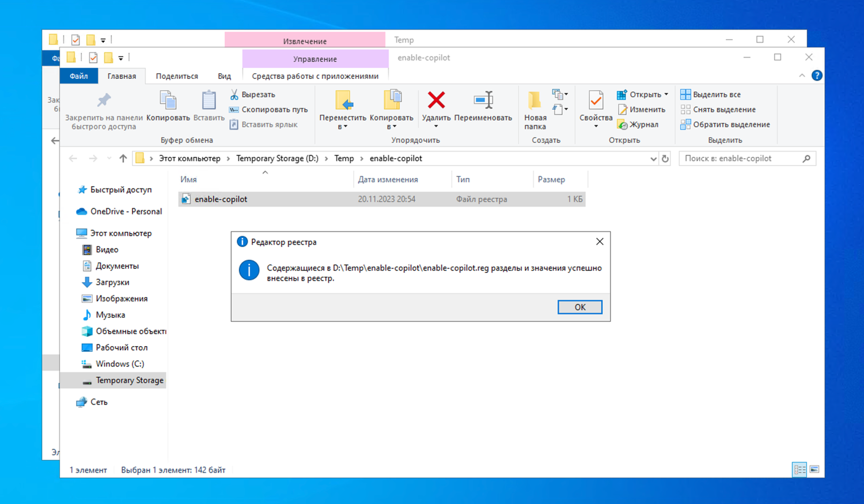Open the dropdown arrow under Удалить
Image resolution: width=864 pixels, height=504 pixels.
[436, 127]
